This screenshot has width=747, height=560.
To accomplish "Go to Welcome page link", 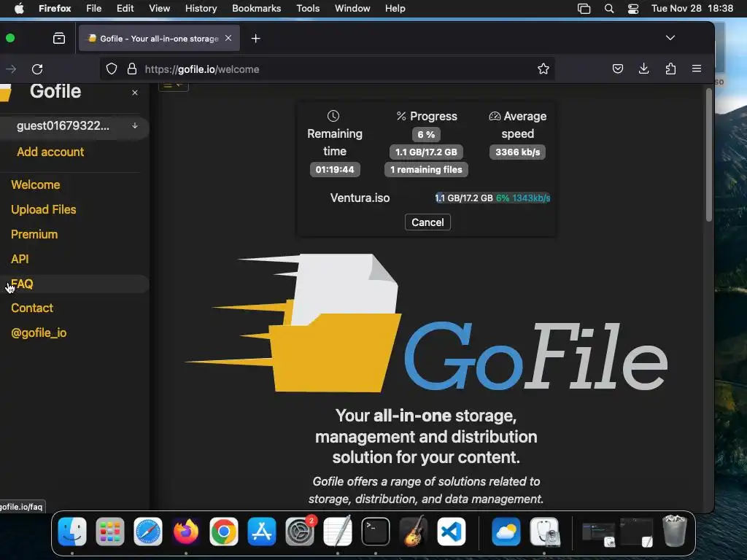I will (36, 184).
